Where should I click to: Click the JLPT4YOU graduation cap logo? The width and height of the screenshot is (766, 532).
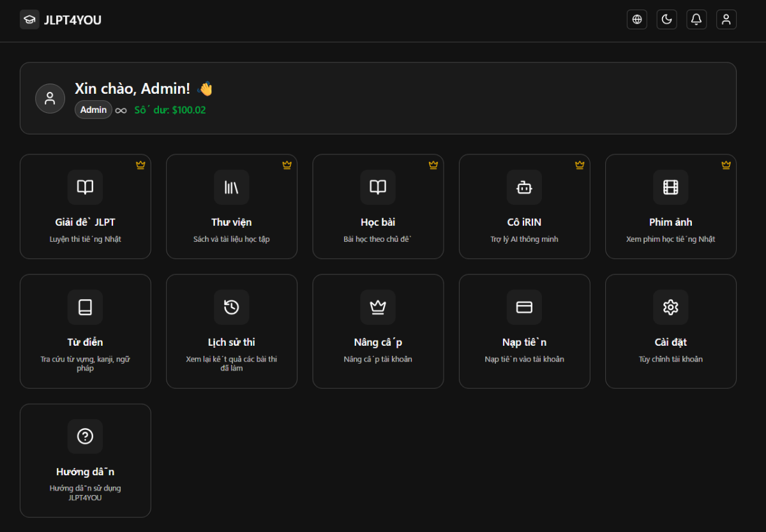(29, 20)
